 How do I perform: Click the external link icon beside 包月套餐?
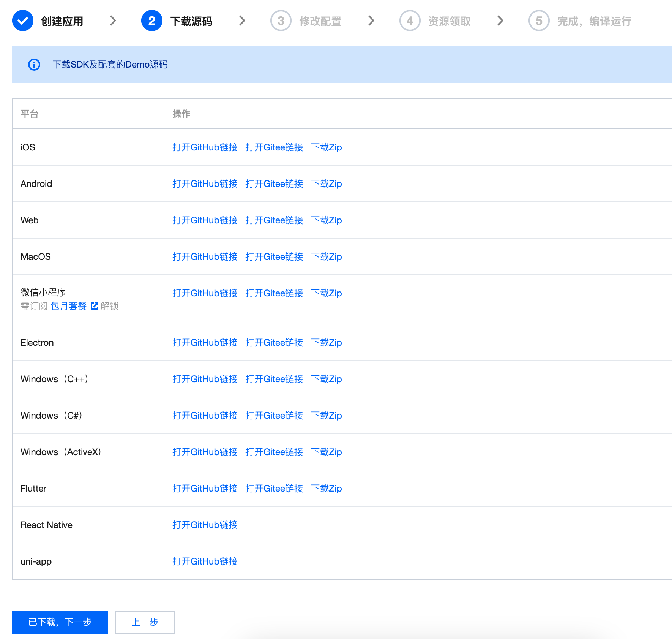95,306
